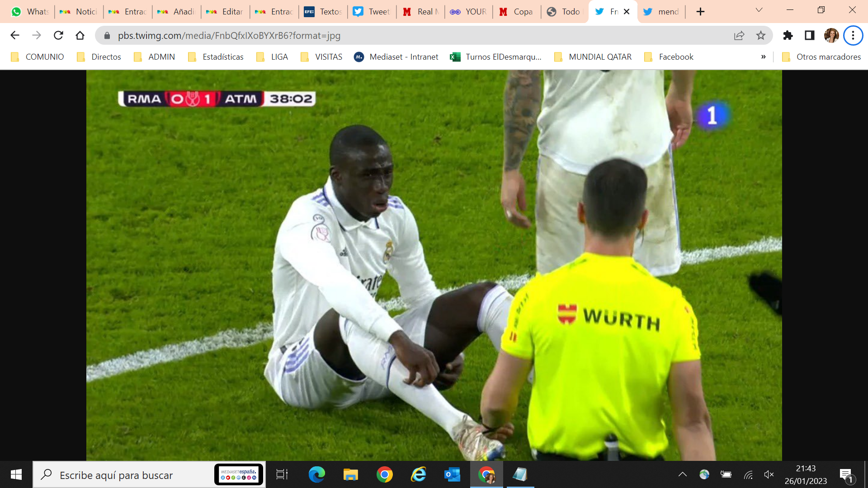Screen dimensions: 868x488
Task: Go forward to the next page
Action: point(37,35)
